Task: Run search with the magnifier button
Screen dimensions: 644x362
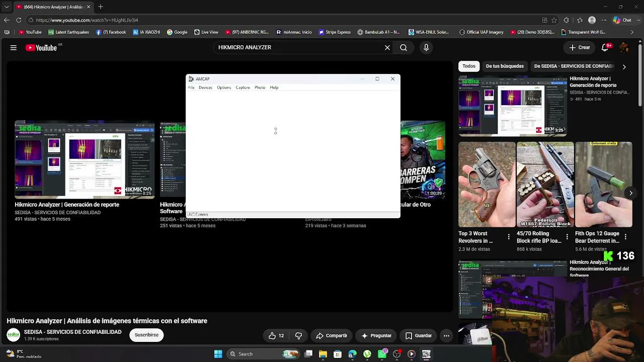Action: pos(404,48)
